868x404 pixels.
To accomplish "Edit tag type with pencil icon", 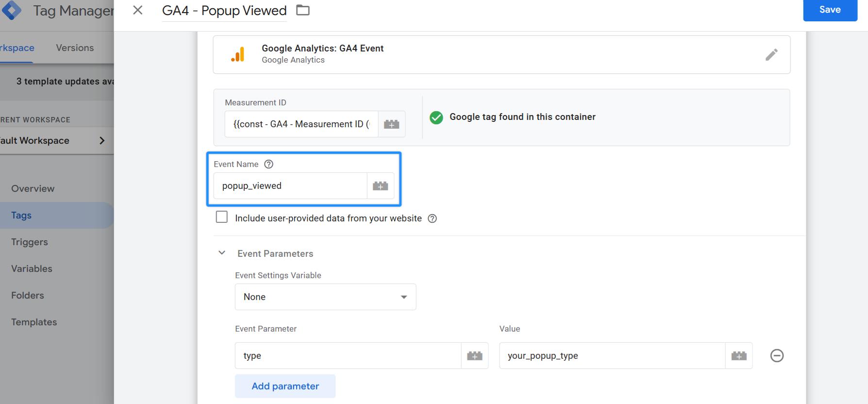I will 771,54.
